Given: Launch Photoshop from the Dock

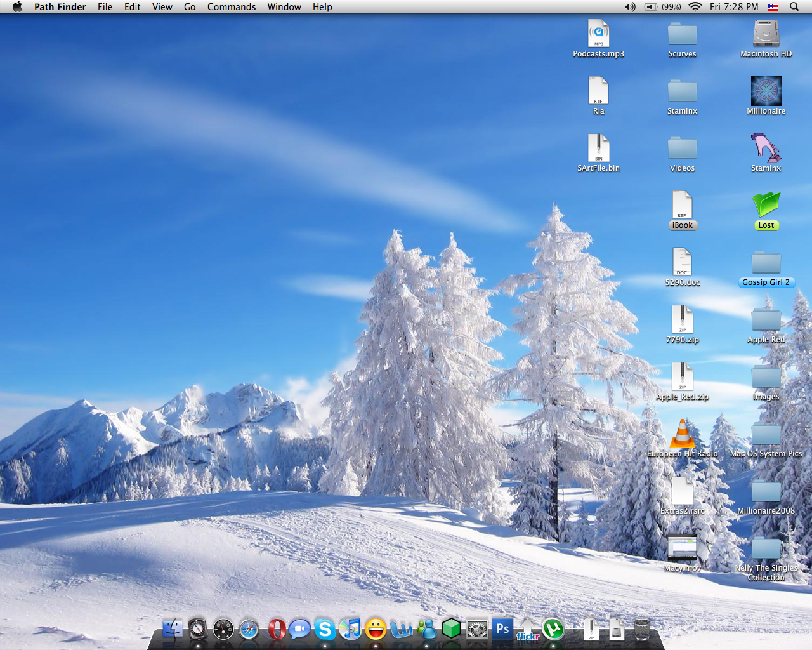Looking at the screenshot, I should (502, 628).
